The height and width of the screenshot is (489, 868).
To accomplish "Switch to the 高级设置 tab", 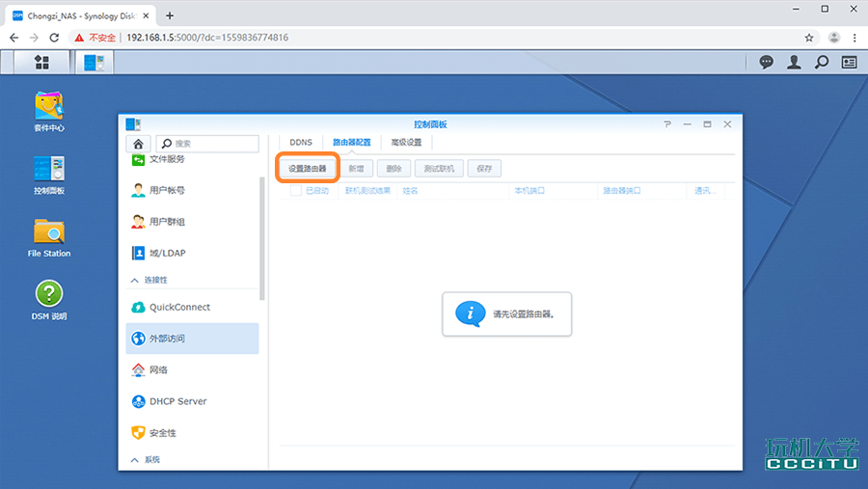I will coord(406,143).
